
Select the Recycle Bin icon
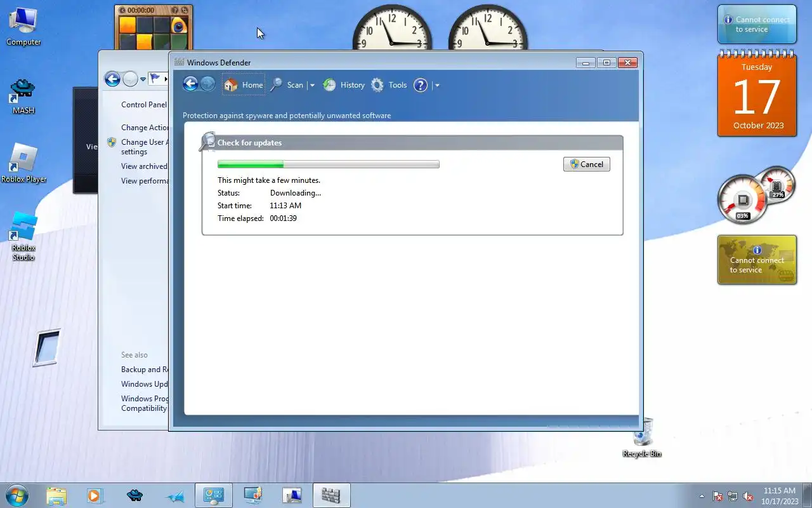[642, 438]
